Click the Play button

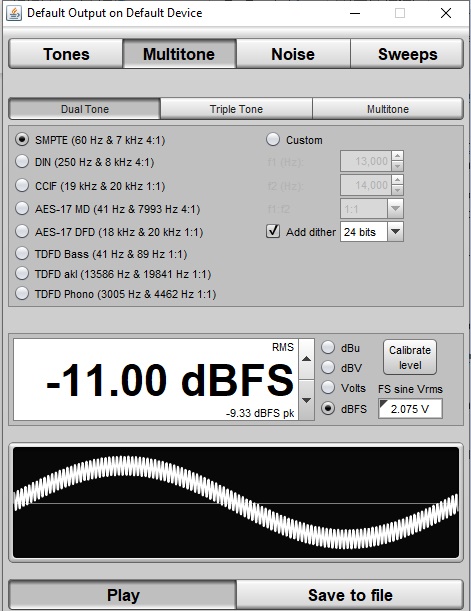click(x=123, y=595)
